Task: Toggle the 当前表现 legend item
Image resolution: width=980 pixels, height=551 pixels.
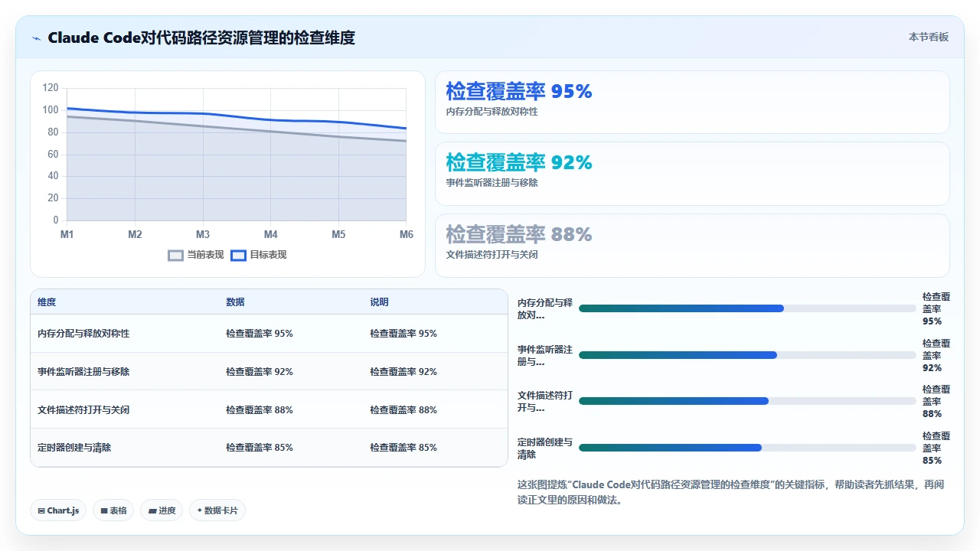Action: pyautogui.click(x=196, y=255)
